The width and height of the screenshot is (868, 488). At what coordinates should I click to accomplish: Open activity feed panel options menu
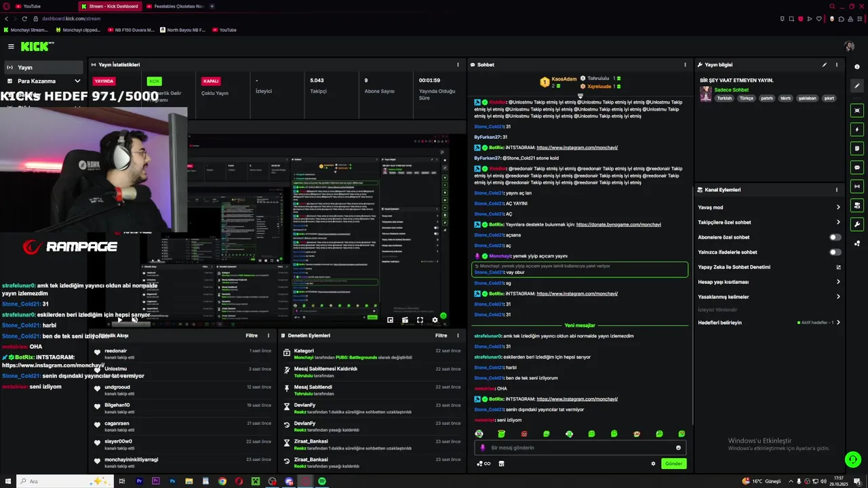[x=268, y=335]
